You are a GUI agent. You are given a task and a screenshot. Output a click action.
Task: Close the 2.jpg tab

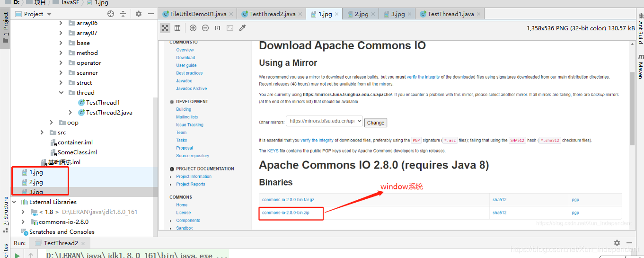click(x=373, y=14)
